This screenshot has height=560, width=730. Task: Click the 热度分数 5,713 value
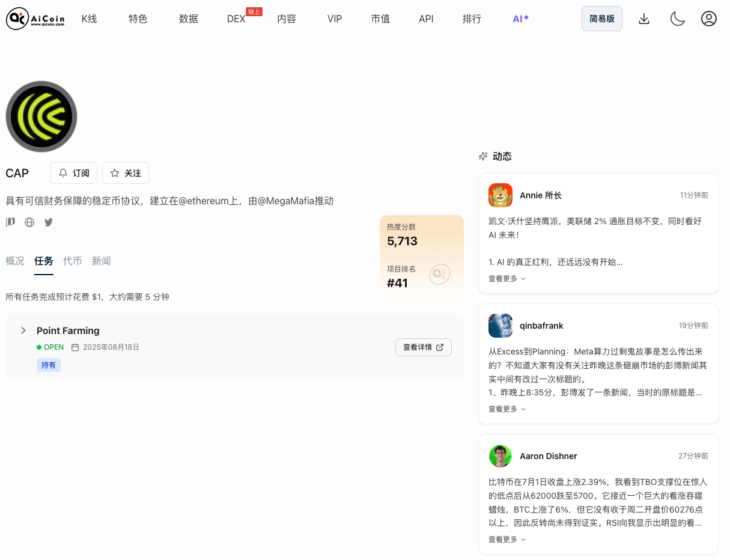tap(402, 241)
